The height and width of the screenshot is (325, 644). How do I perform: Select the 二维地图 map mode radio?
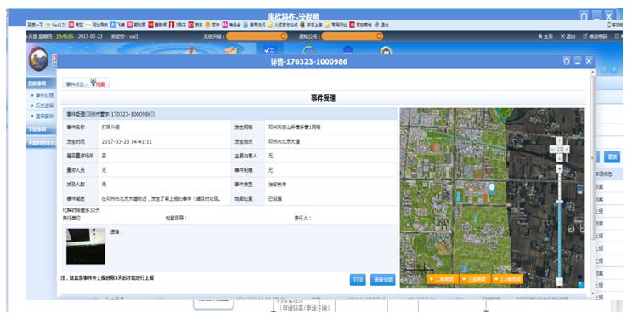tap(432, 279)
